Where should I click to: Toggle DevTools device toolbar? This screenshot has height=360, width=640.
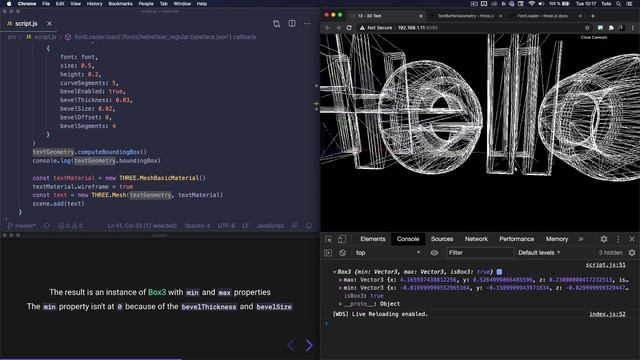click(x=342, y=239)
